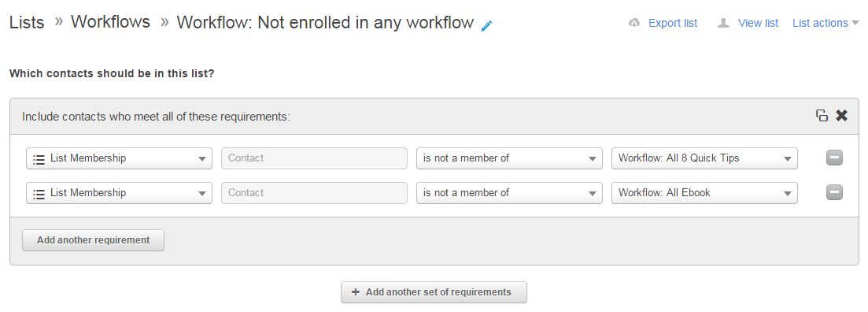The height and width of the screenshot is (312, 868).
Task: Remove the All Ebook requirement row
Action: click(x=834, y=192)
